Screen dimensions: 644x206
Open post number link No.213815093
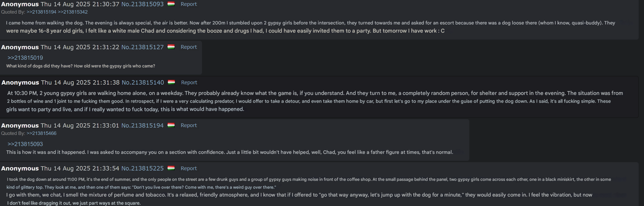pos(142,4)
